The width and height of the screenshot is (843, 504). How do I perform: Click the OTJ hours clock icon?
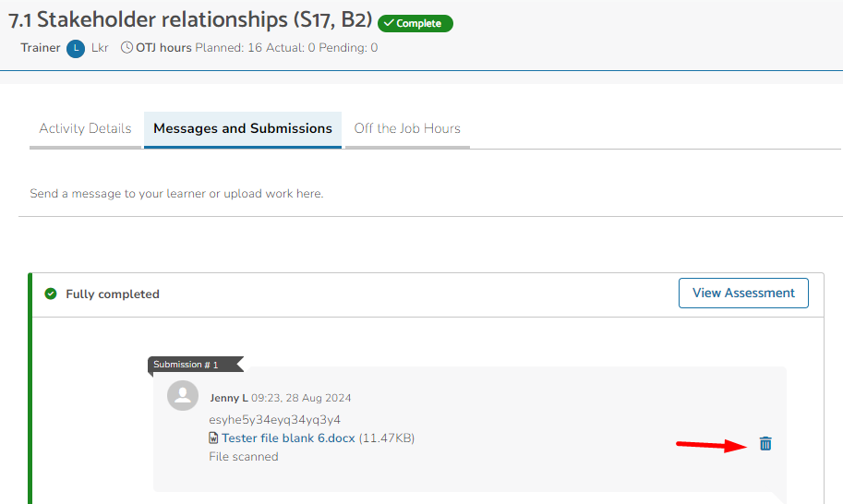(126, 47)
